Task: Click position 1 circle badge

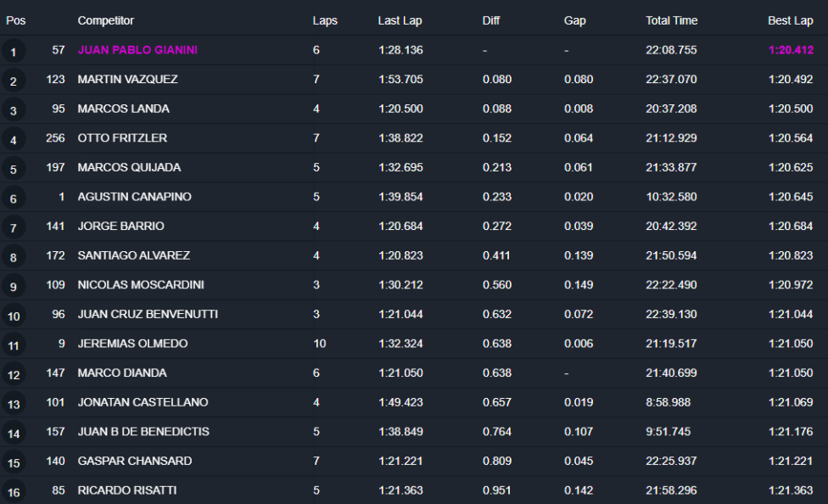Action: click(x=14, y=53)
